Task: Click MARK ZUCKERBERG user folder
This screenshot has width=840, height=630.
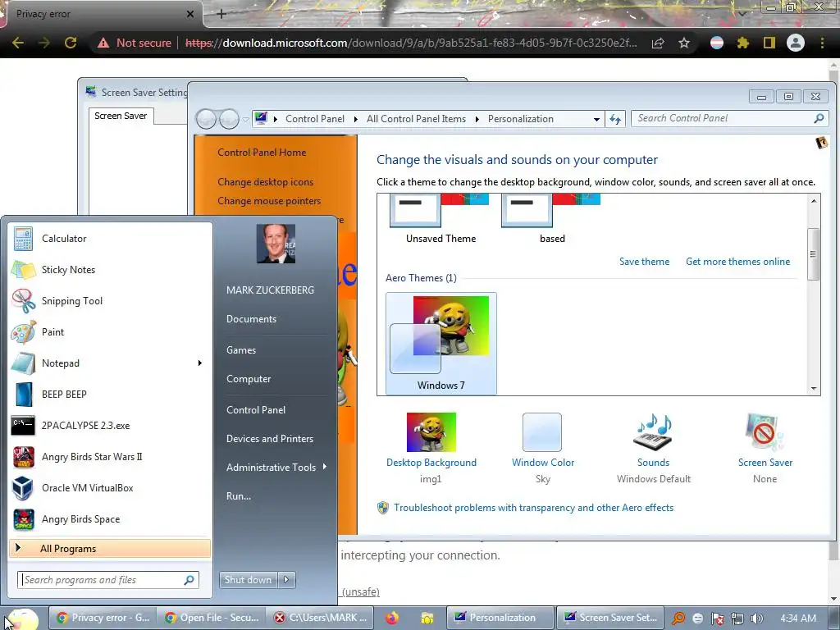Action: click(x=270, y=290)
